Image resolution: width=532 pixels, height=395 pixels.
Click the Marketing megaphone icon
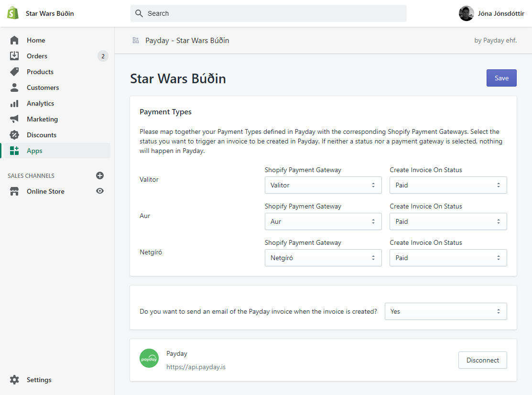(14, 119)
